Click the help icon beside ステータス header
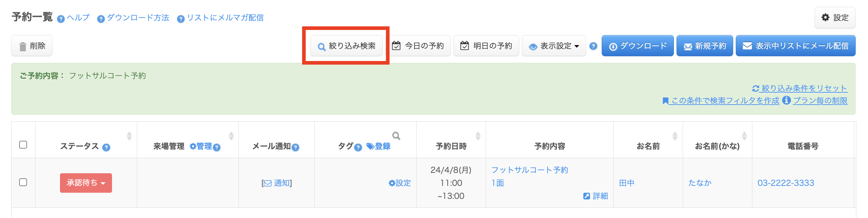This screenshot has width=868, height=218. 106,147
